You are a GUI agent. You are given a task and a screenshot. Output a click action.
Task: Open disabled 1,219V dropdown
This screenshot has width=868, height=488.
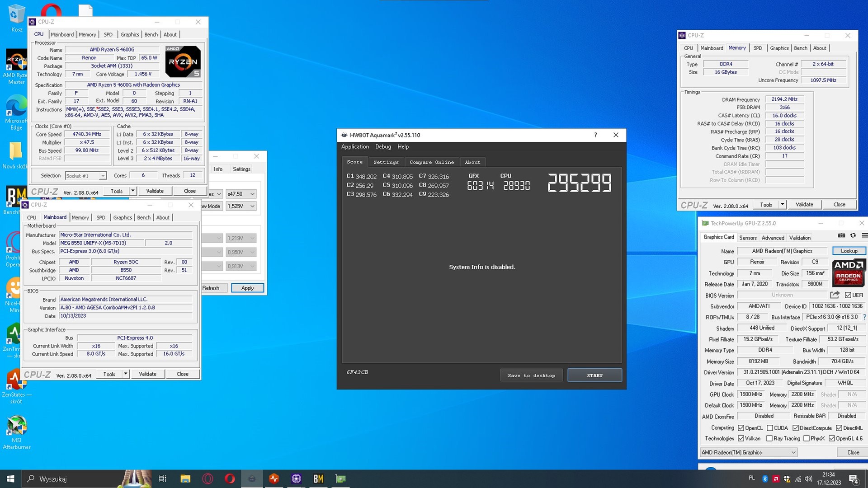pyautogui.click(x=241, y=238)
